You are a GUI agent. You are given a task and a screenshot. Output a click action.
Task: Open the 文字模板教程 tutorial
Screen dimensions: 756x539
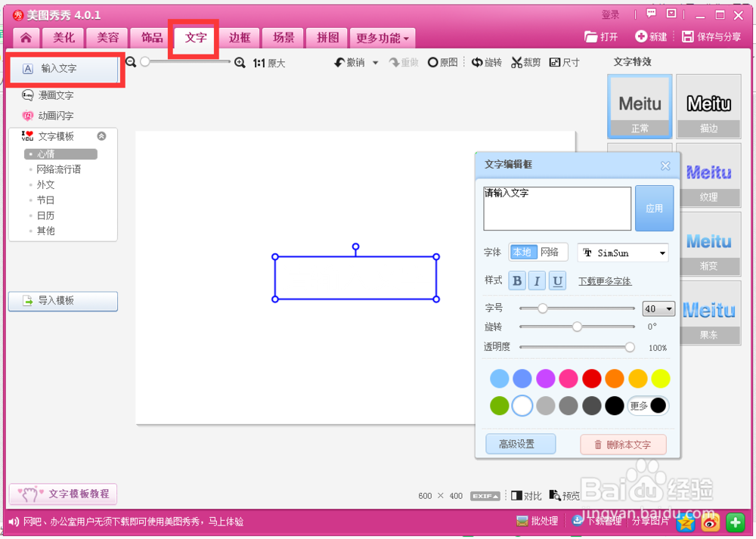[x=64, y=494]
